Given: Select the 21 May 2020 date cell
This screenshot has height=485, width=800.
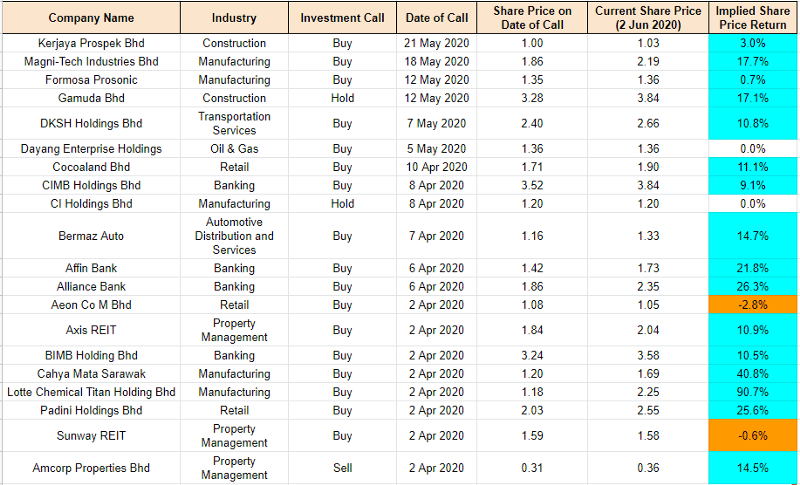Looking at the screenshot, I should pos(436,43).
